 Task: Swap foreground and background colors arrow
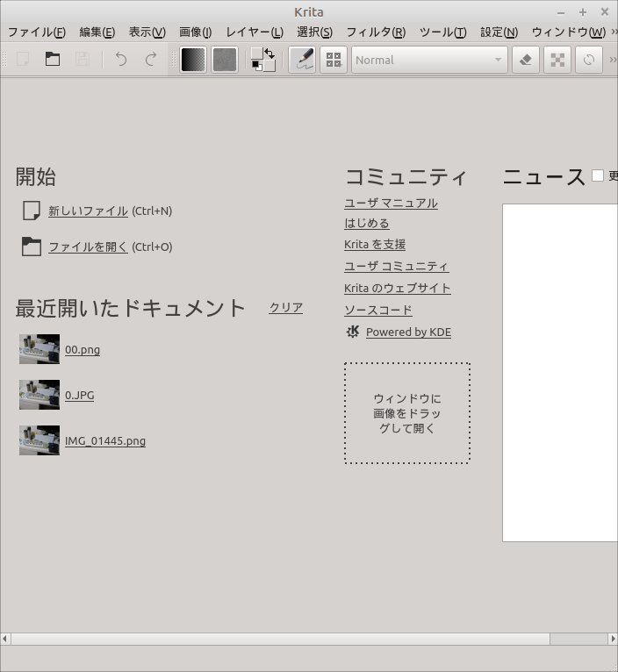[x=269, y=54]
